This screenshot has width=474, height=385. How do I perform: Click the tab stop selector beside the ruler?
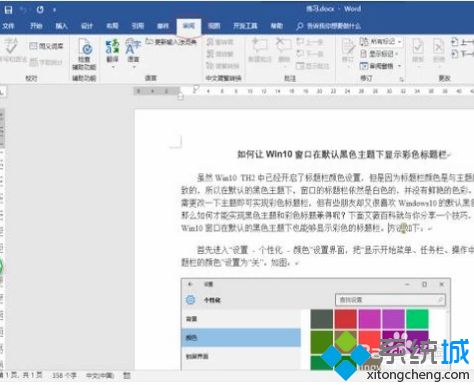(2, 92)
